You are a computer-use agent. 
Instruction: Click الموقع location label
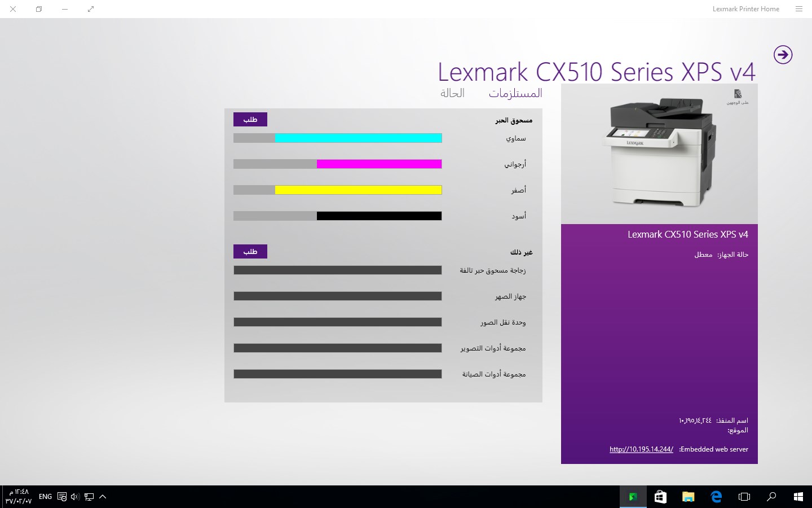coord(738,430)
